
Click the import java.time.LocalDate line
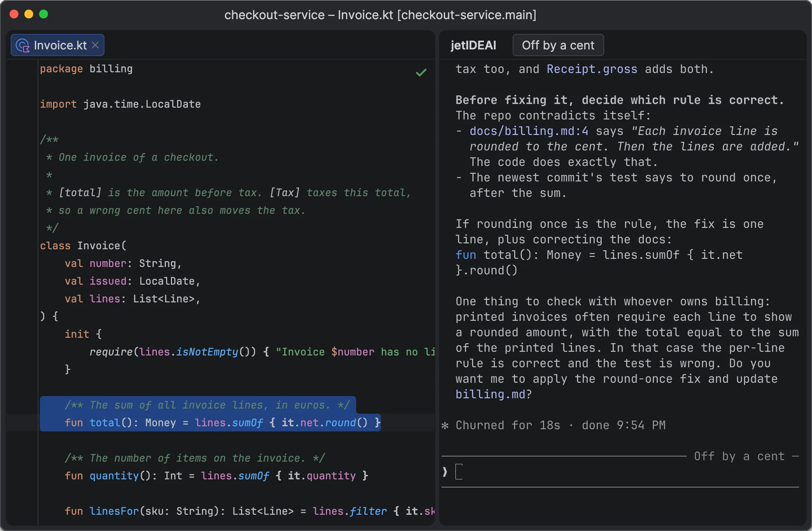pyautogui.click(x=120, y=104)
